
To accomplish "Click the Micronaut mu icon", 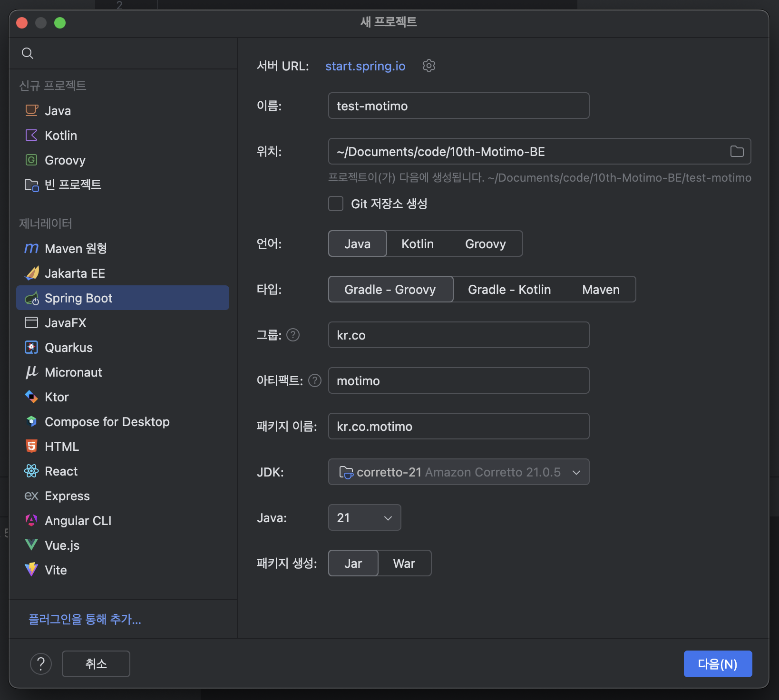I will pyautogui.click(x=31, y=372).
